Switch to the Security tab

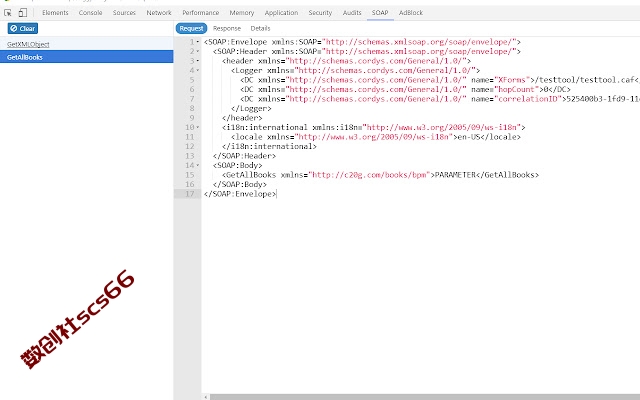point(320,13)
